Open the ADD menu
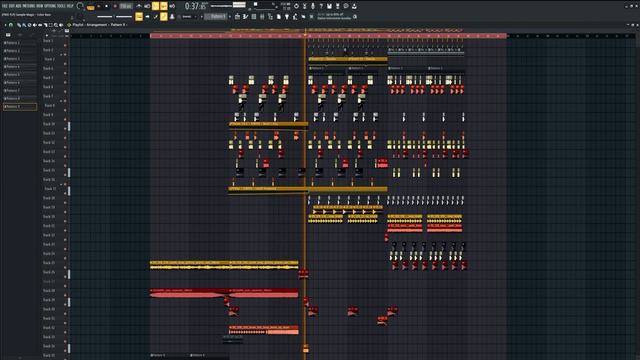Viewport: 640px width, 360px height. coord(18,6)
